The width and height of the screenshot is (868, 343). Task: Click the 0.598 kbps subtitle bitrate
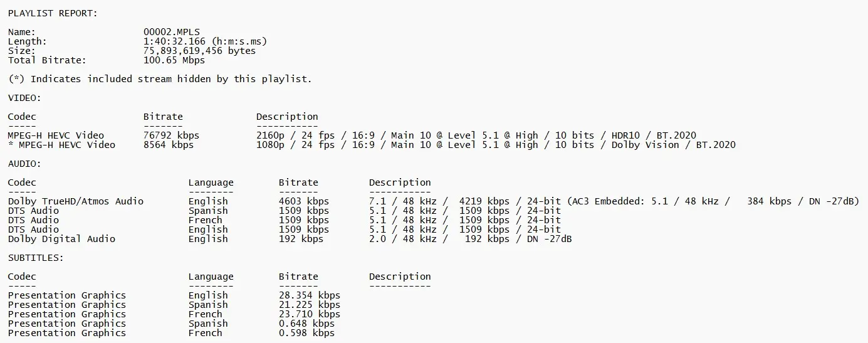(306, 333)
